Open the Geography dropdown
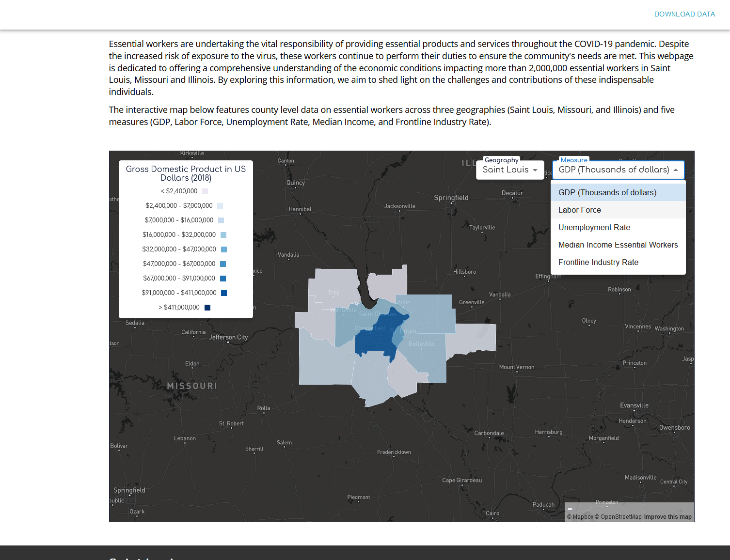The image size is (730, 560). (510, 170)
